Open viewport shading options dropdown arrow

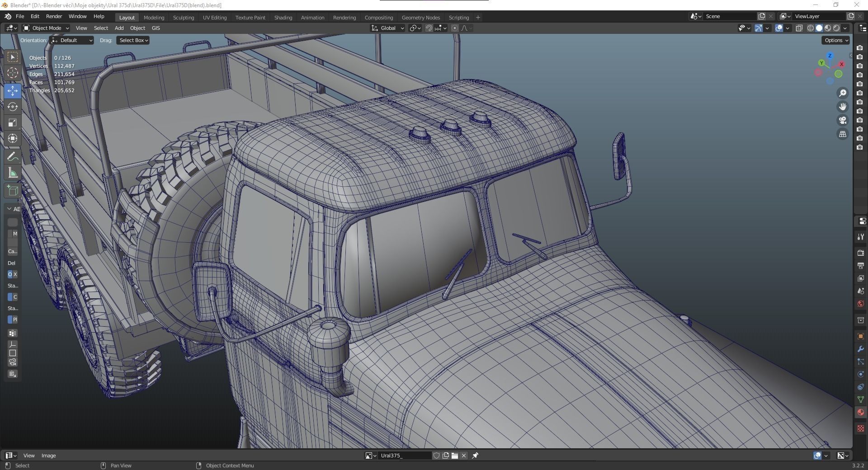click(x=845, y=28)
